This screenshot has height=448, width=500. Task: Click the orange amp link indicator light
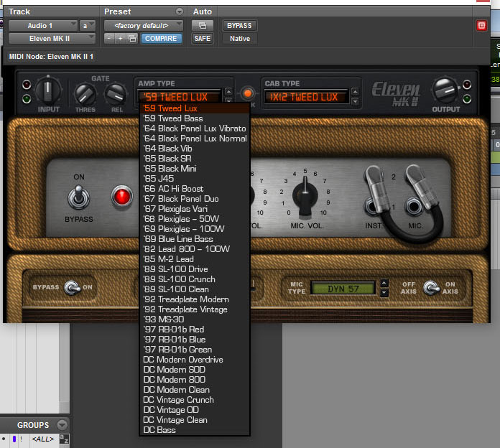[x=248, y=93]
